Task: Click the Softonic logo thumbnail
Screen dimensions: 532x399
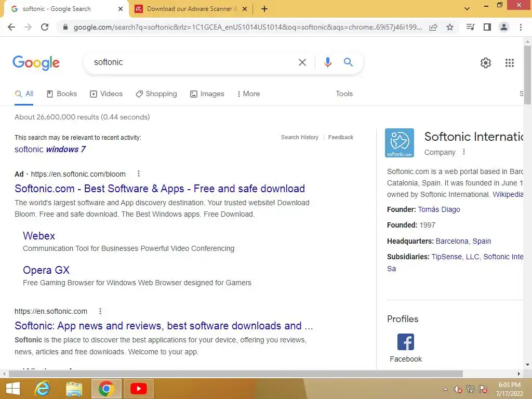Action: (x=400, y=143)
